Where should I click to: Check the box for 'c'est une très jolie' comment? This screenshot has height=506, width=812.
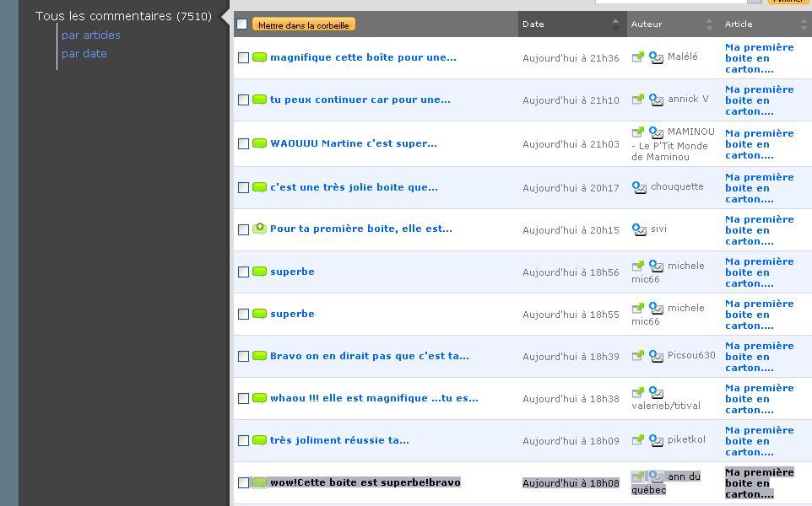pyautogui.click(x=243, y=188)
